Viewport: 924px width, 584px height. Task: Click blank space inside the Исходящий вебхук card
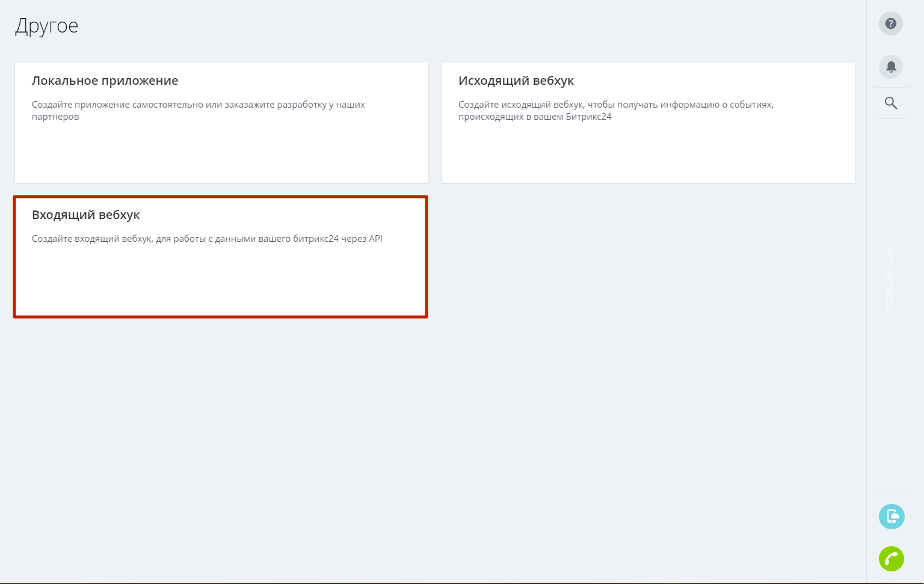648,153
